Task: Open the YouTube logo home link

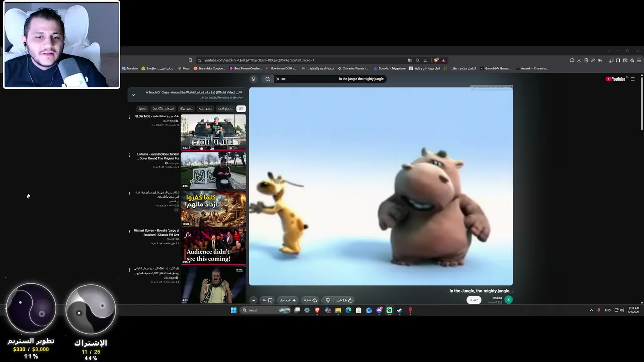Action: (615, 79)
